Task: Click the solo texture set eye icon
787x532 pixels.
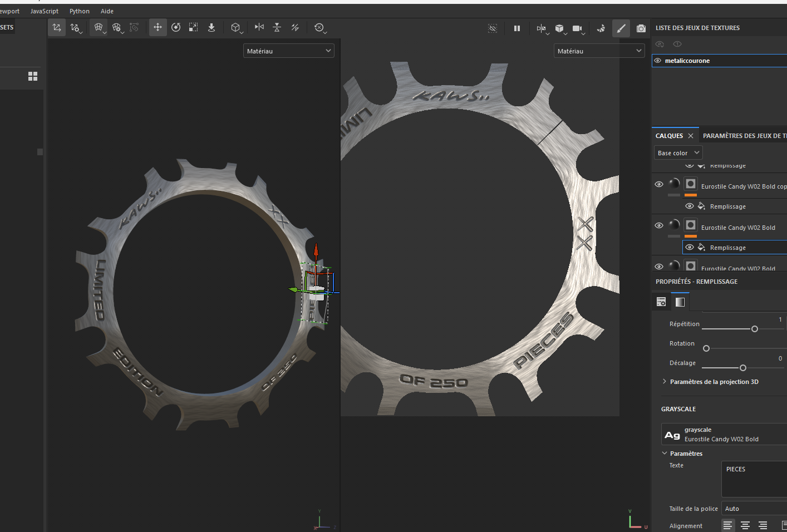Action: [677, 44]
